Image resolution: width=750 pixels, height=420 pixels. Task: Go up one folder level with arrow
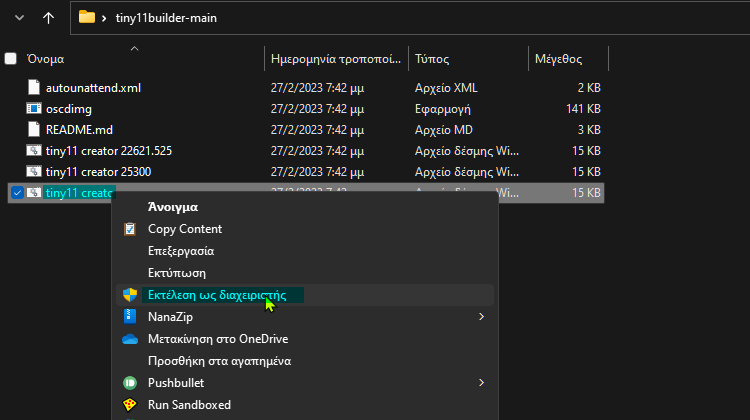[x=48, y=18]
